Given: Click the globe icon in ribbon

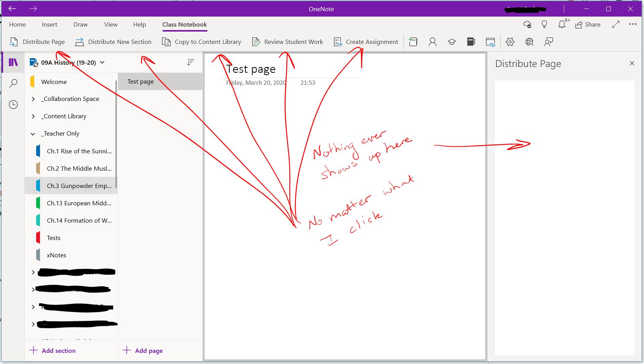Looking at the screenshot, I should [x=529, y=42].
